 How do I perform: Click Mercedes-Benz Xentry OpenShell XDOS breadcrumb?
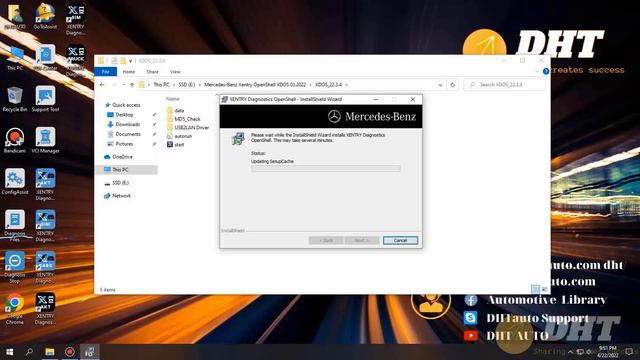point(255,85)
